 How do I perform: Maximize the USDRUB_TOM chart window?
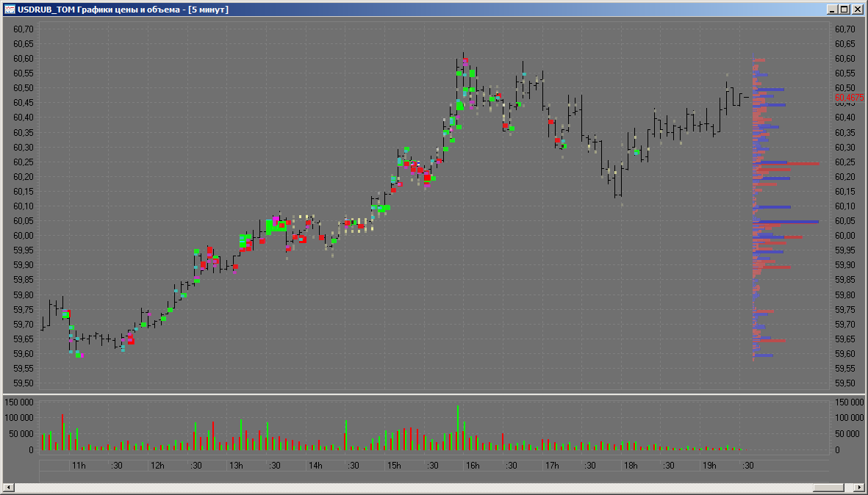click(x=844, y=10)
